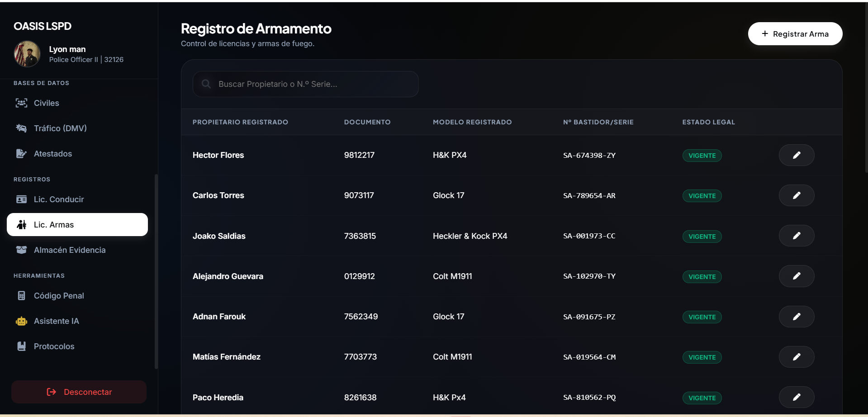868x417 pixels.
Task: Click the Asistente IA robot icon
Action: tap(21, 321)
